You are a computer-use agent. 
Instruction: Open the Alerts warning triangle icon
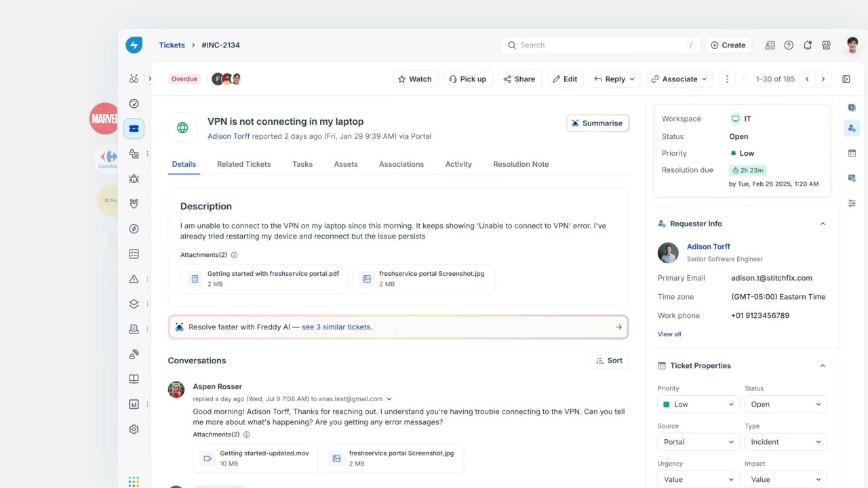coord(134,279)
